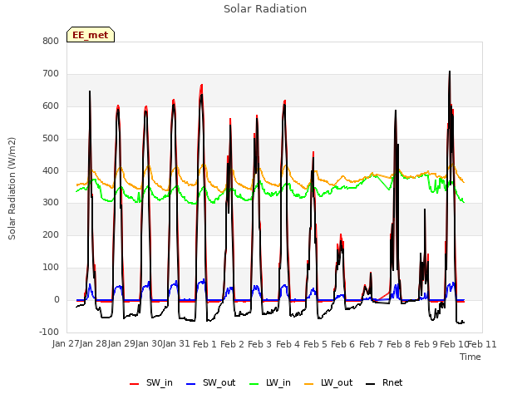
Task: Click the 0 y-axis tick label
Action: 57,300
